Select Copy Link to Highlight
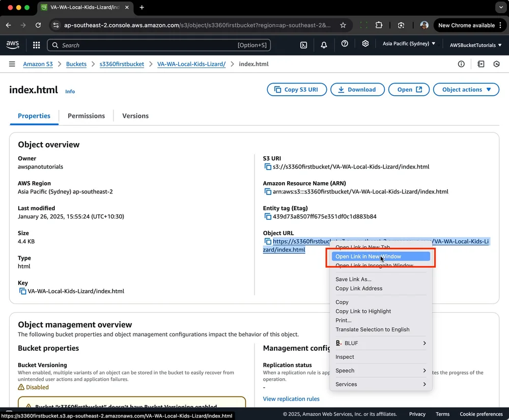Viewport: 509px width, 420px height. pyautogui.click(x=381, y=311)
